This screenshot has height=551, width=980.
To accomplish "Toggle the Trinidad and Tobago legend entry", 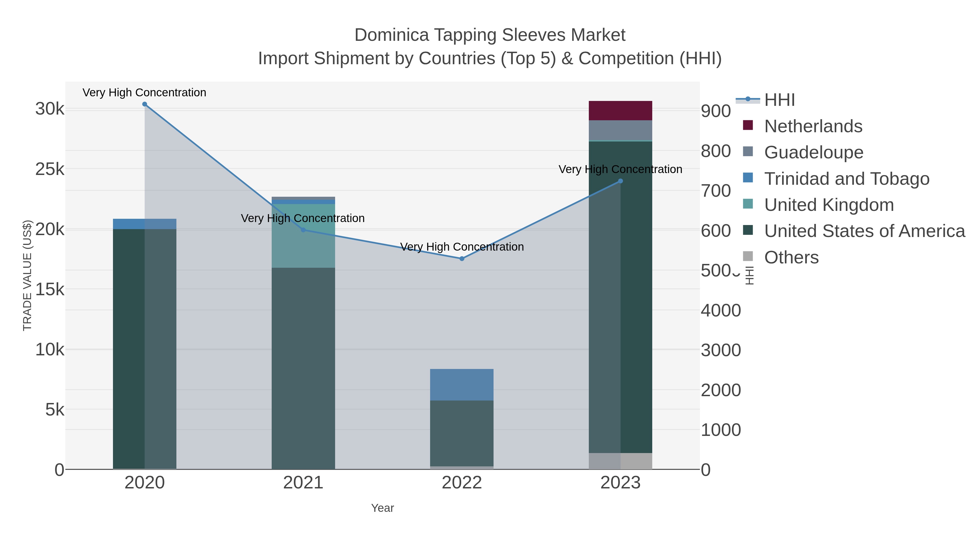I will (x=836, y=178).
